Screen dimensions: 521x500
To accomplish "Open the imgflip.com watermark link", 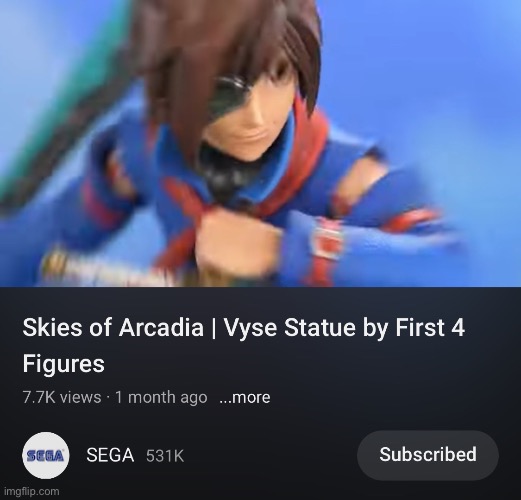I will [x=32, y=492].
